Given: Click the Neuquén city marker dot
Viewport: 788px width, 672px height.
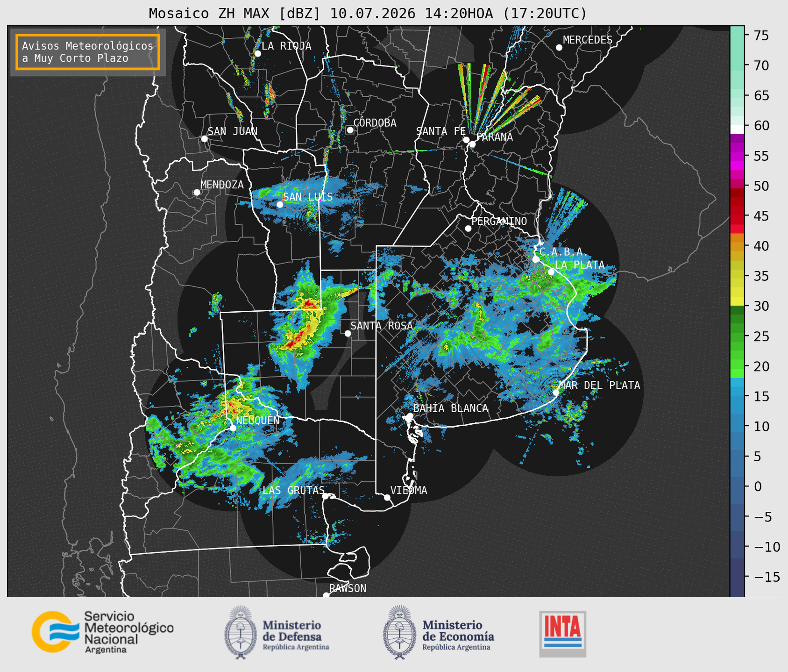Looking at the screenshot, I should coord(233,428).
